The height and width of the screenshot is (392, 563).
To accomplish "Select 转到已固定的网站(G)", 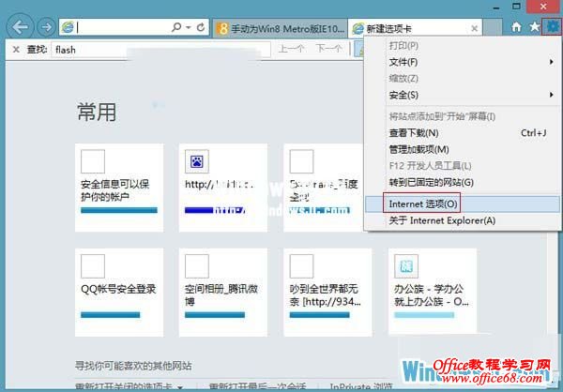I will click(462, 182).
